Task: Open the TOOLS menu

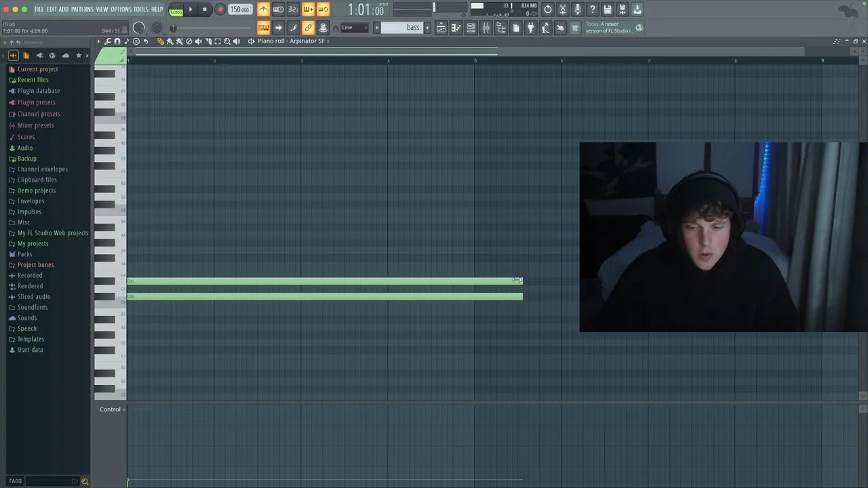Action: [141, 9]
